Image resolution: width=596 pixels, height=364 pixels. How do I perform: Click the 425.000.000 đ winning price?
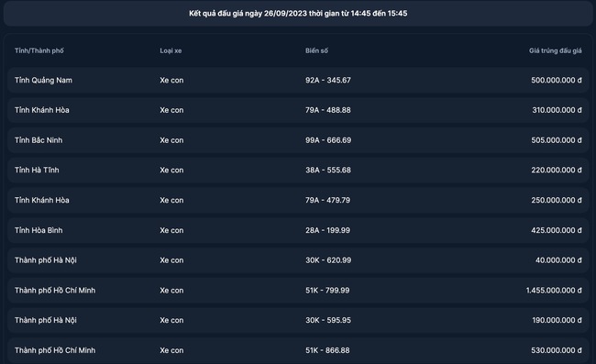557,230
